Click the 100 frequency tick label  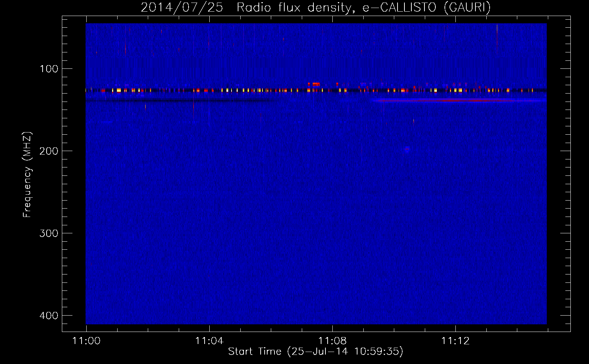[49, 69]
